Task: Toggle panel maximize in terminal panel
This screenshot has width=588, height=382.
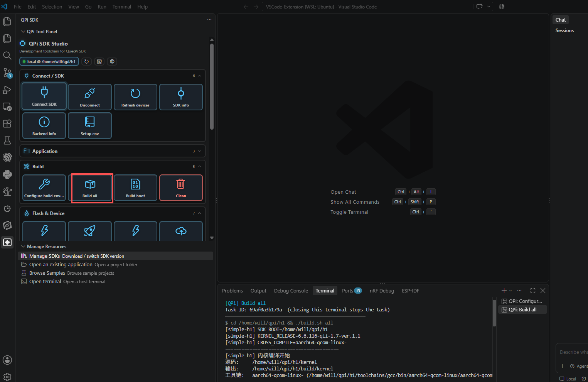Action: tap(533, 291)
